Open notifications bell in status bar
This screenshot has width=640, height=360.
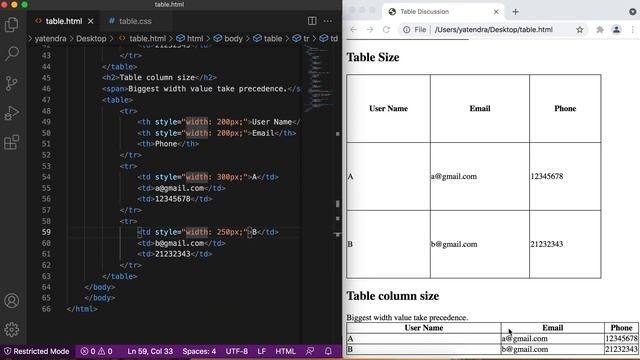click(x=328, y=351)
